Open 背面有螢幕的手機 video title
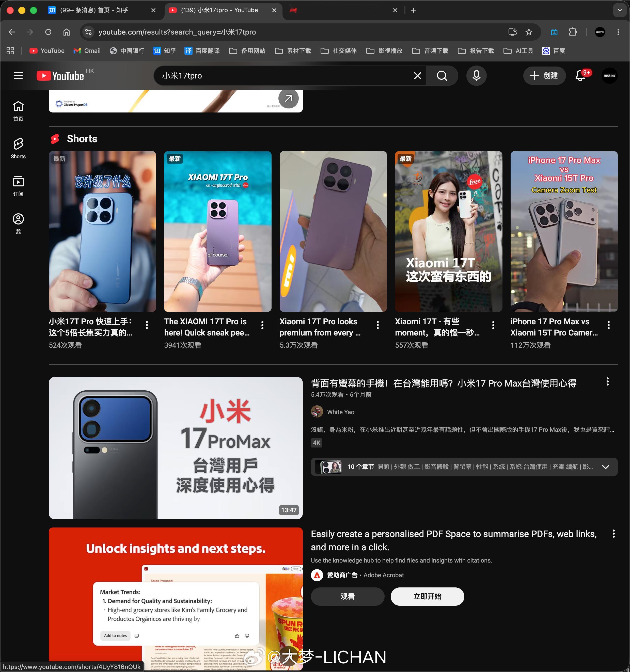The width and height of the screenshot is (630, 672). click(444, 383)
